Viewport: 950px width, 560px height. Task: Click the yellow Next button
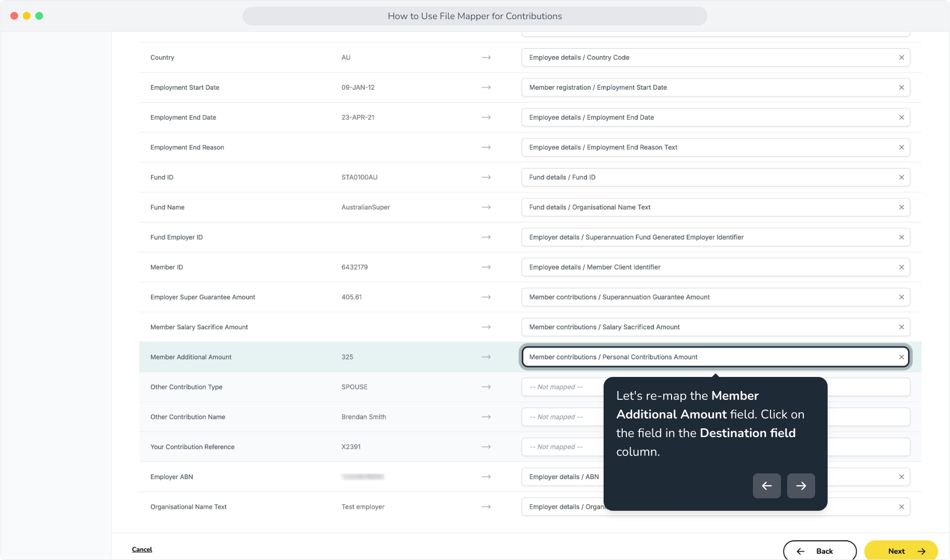pyautogui.click(x=901, y=551)
